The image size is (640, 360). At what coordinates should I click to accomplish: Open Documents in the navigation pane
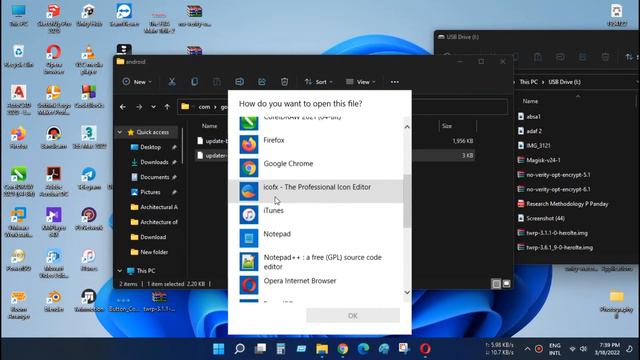[x=155, y=177]
